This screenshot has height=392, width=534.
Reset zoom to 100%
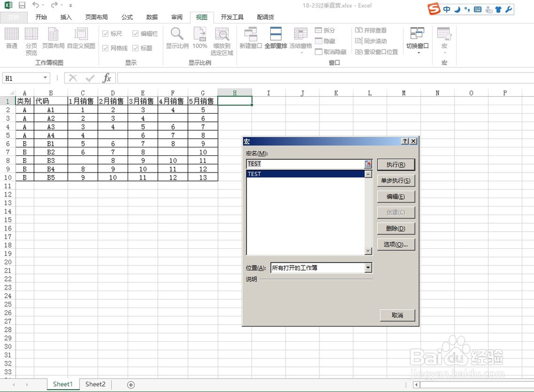[x=200, y=38]
